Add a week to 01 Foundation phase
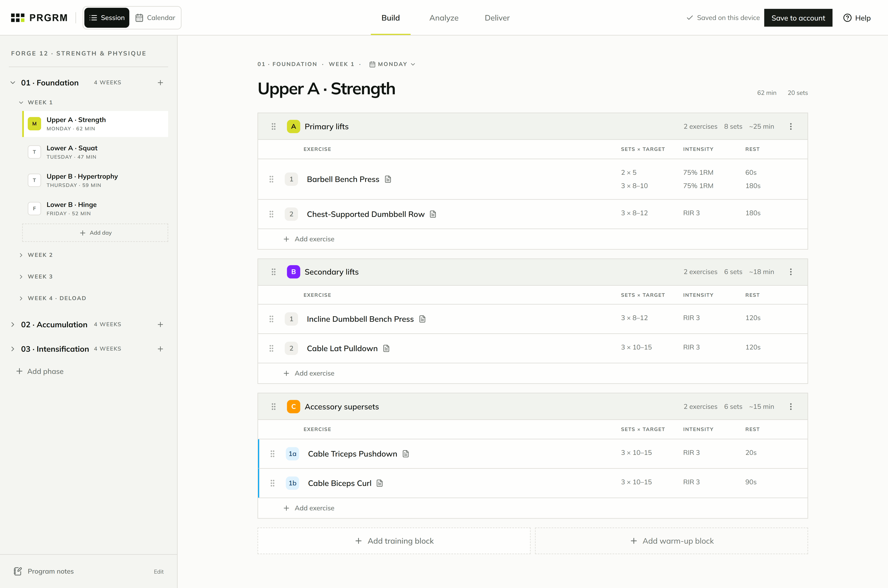The image size is (888, 588). tap(160, 83)
